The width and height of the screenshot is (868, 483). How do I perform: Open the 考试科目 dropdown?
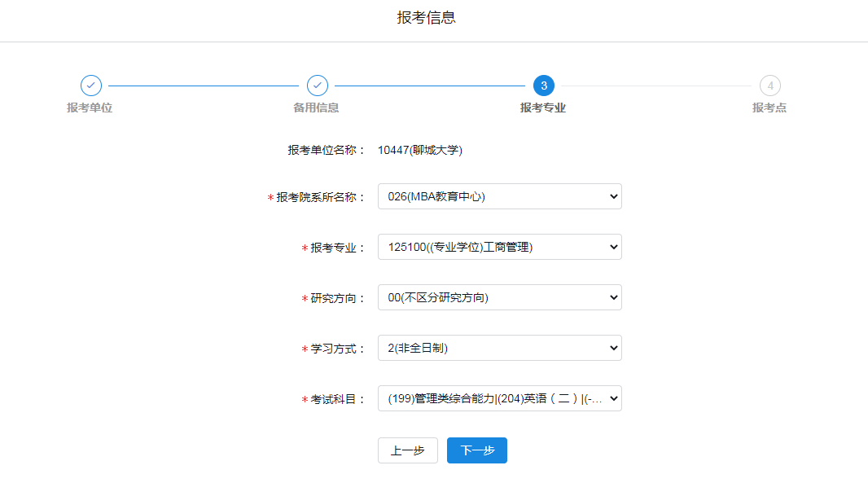click(x=500, y=398)
